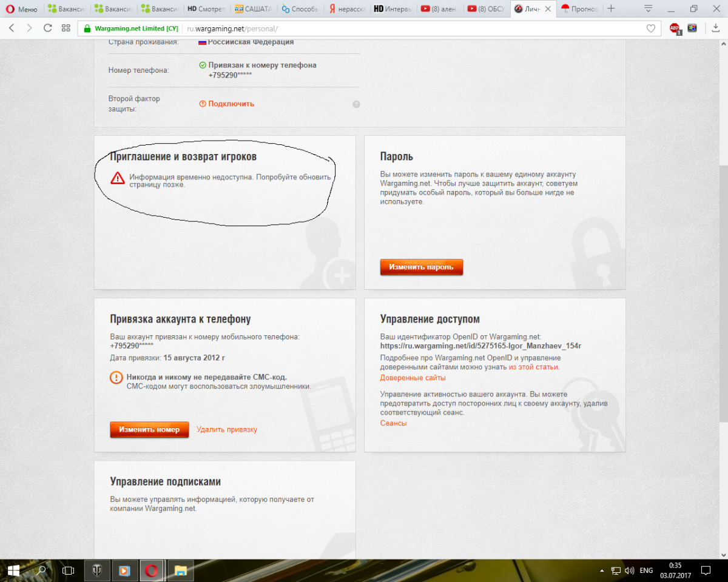
Task: Reload the page with refresh icon
Action: pyautogui.click(x=47, y=28)
